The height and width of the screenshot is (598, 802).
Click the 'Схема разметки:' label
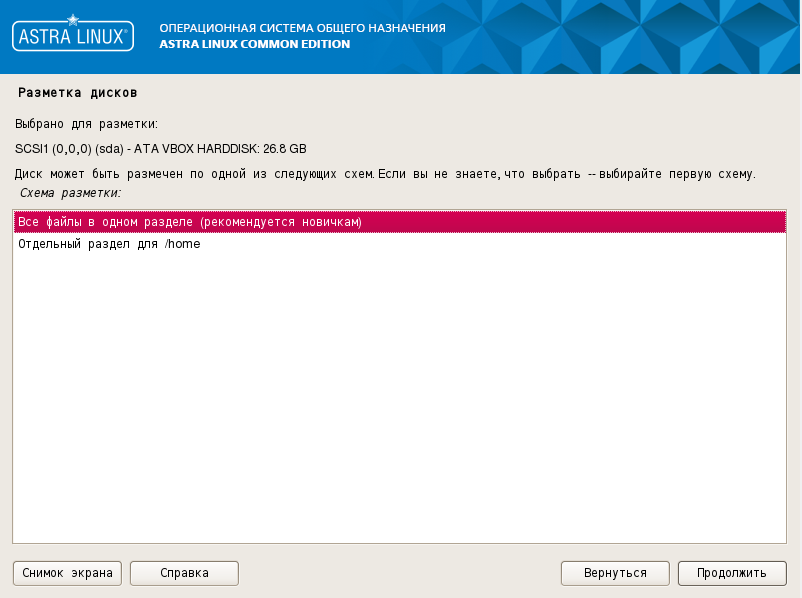click(71, 193)
